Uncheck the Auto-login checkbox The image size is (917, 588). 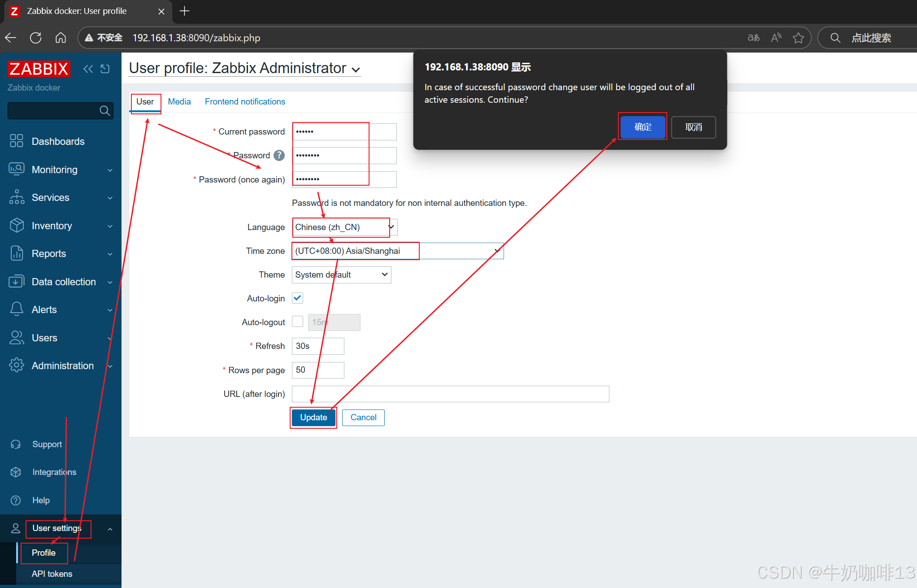click(297, 298)
